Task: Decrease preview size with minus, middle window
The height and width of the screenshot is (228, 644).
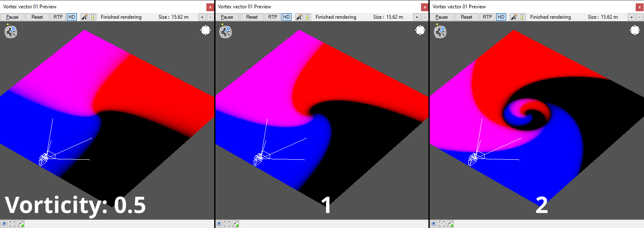Action: click(x=424, y=17)
